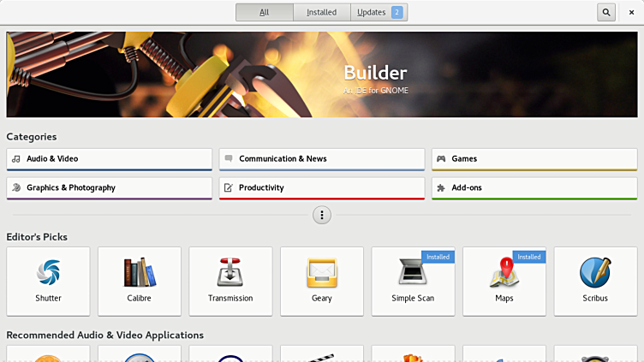644x362 pixels.
Task: Open the Communication & News category
Action: point(321,159)
